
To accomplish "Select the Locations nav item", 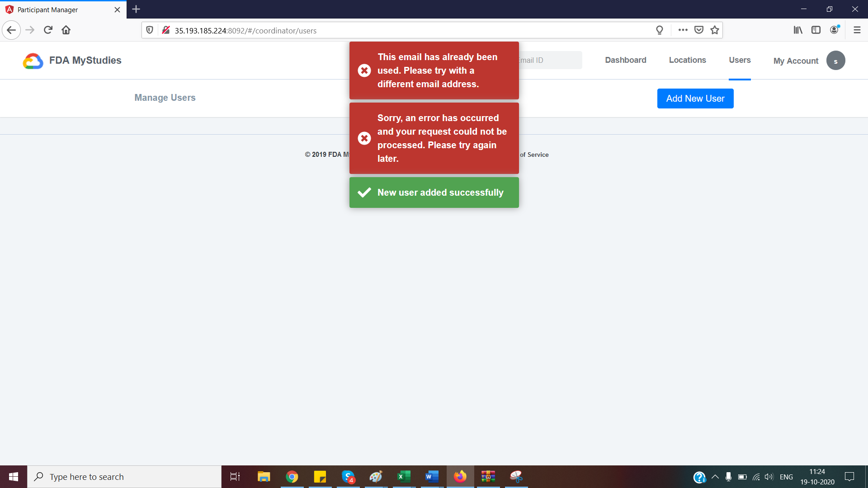I will (687, 60).
